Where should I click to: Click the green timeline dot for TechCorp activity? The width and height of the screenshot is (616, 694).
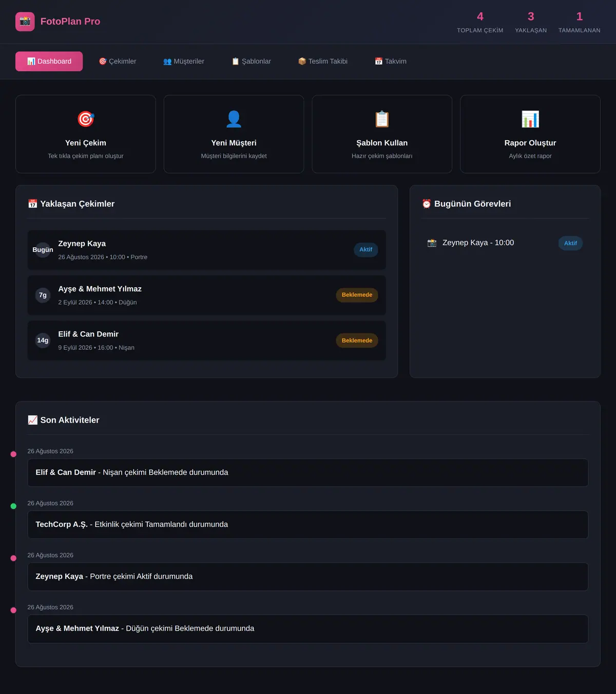(x=13, y=506)
